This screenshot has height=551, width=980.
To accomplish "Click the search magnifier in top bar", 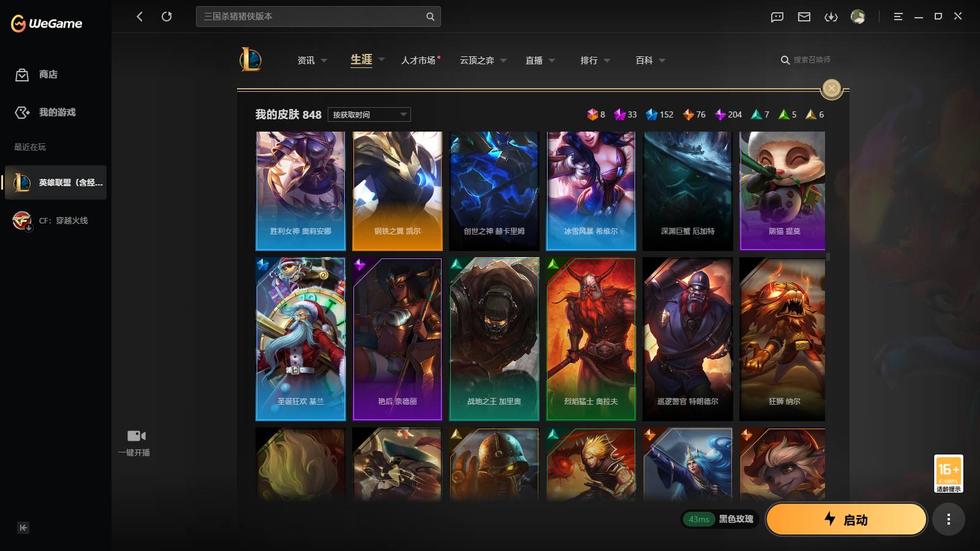I will (x=430, y=17).
